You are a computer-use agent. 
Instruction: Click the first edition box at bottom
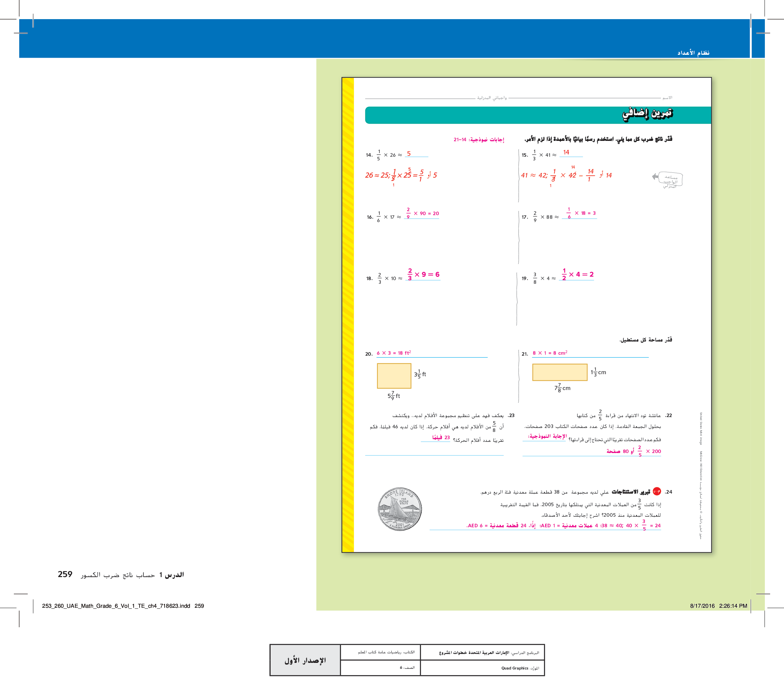[305, 660]
